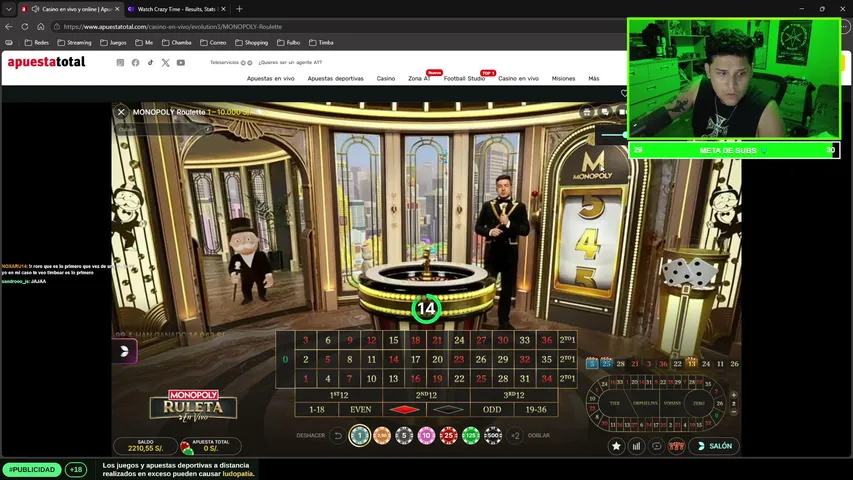The width and height of the screenshot is (853, 480).
Task: Go to SALÓN lobby button
Action: [715, 446]
